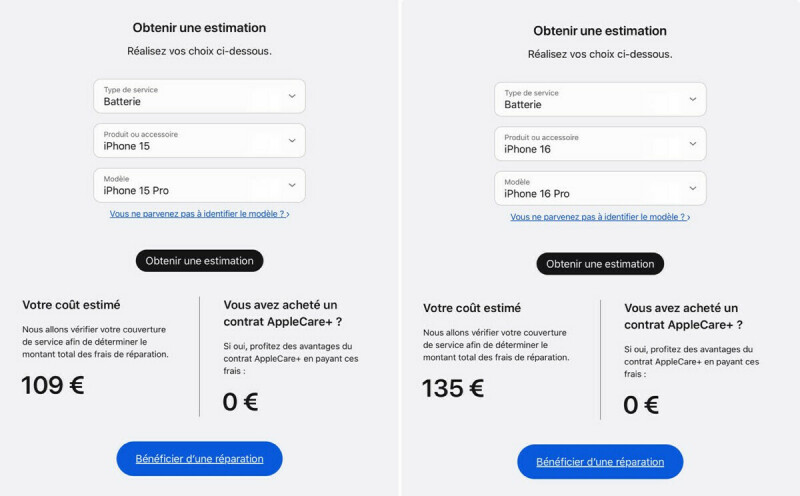Click Batterie chevron in the iPhone 15 form

pos(292,96)
